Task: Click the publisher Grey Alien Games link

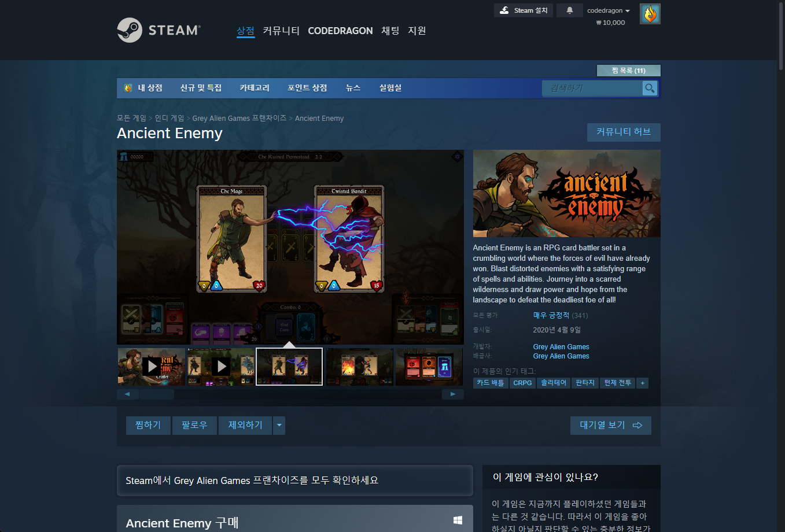Action: (x=561, y=356)
